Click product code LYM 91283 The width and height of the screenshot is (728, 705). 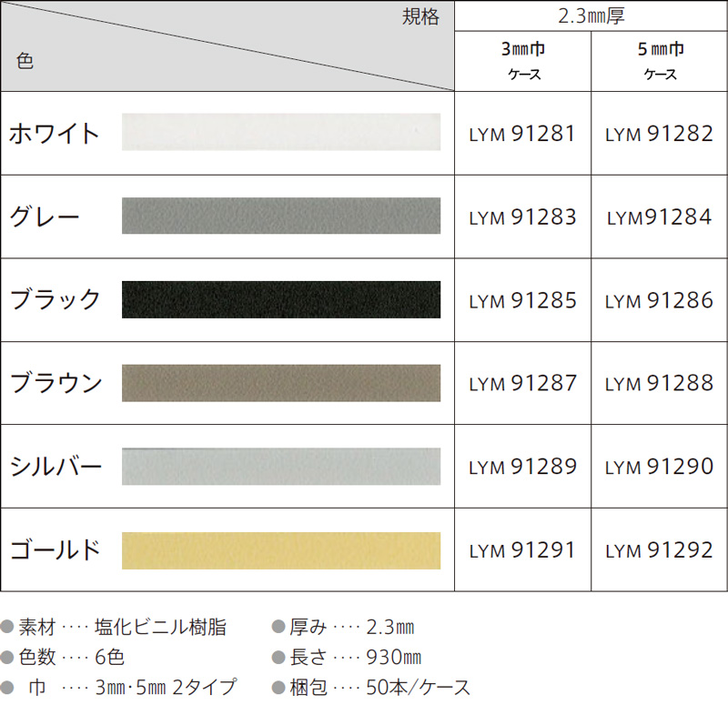click(x=522, y=217)
